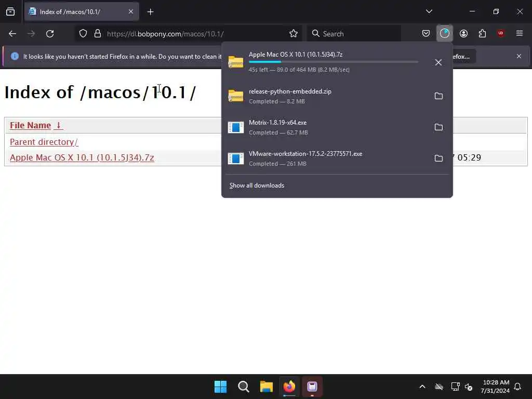Save page to Pocket
Image resolution: width=532 pixels, height=399 pixels.
pyautogui.click(x=426, y=33)
